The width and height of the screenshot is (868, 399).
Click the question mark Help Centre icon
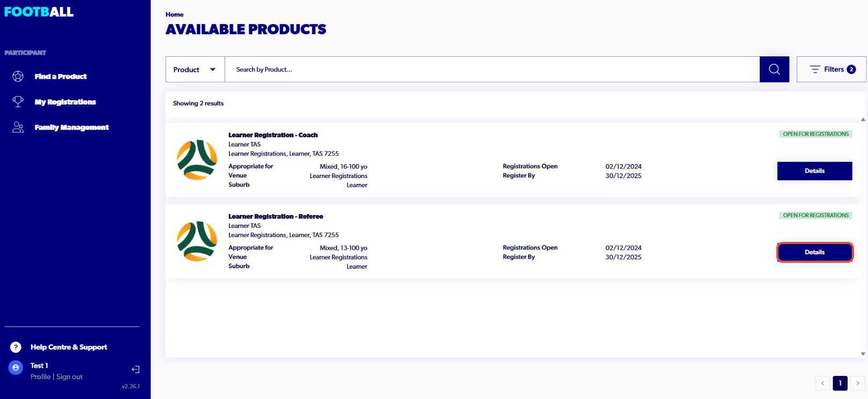[16, 347]
